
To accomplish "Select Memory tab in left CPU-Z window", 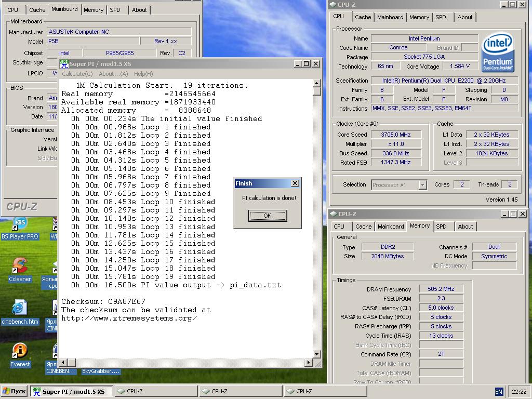I will point(94,10).
